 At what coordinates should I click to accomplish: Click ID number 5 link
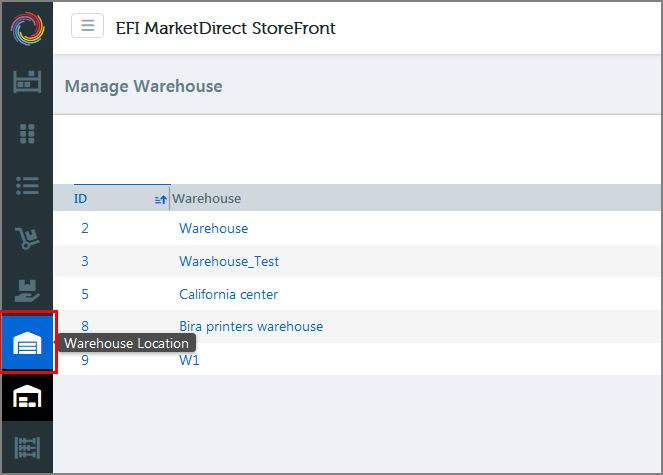pyautogui.click(x=85, y=294)
